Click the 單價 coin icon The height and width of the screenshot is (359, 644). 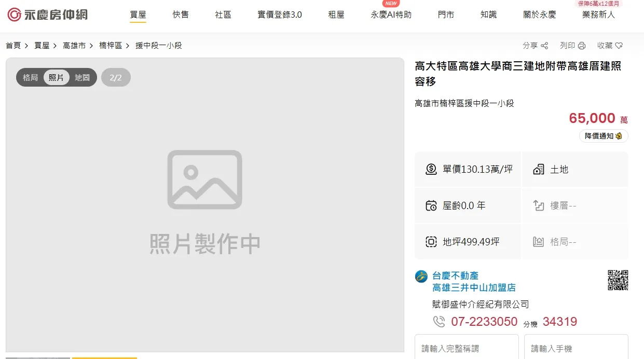(x=431, y=169)
